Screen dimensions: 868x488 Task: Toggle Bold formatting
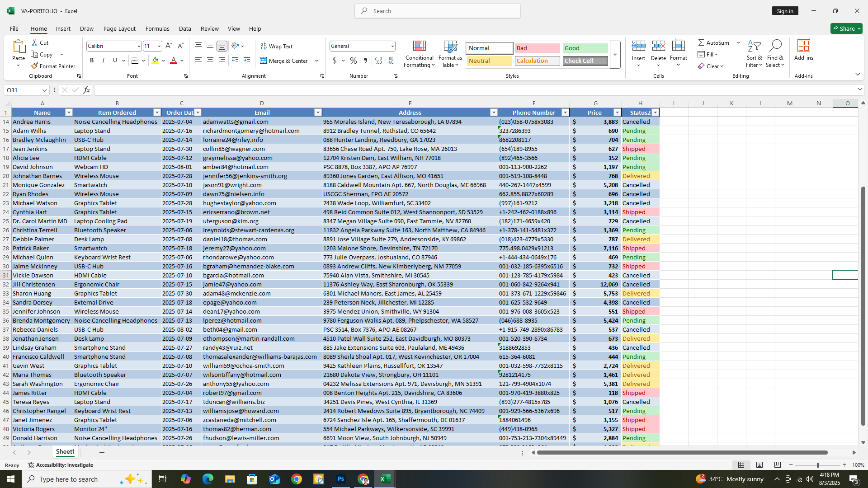92,61
